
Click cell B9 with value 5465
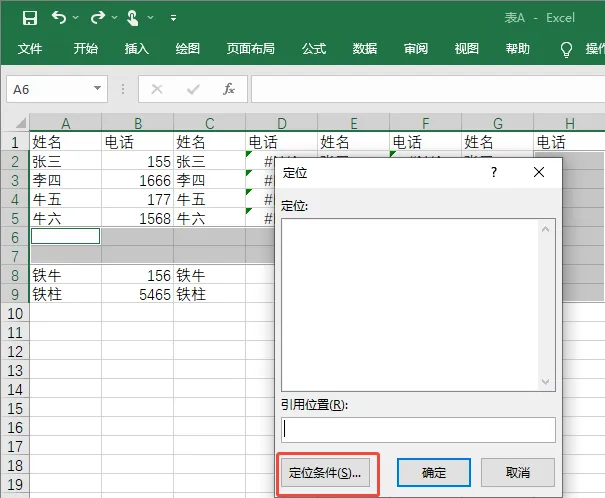(138, 294)
